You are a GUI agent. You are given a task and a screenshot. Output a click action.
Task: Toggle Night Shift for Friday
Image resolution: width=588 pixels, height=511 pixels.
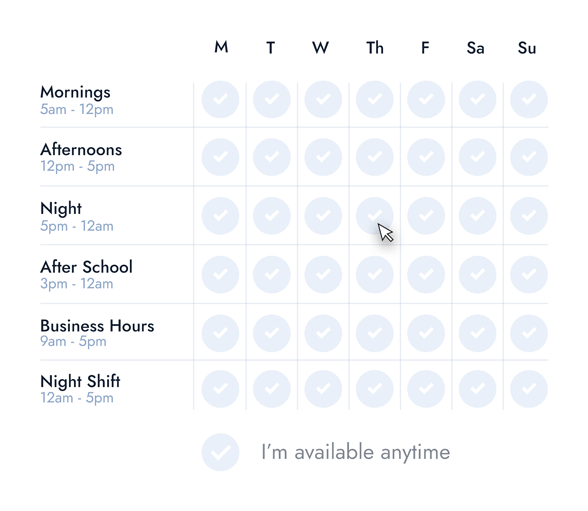click(x=426, y=389)
